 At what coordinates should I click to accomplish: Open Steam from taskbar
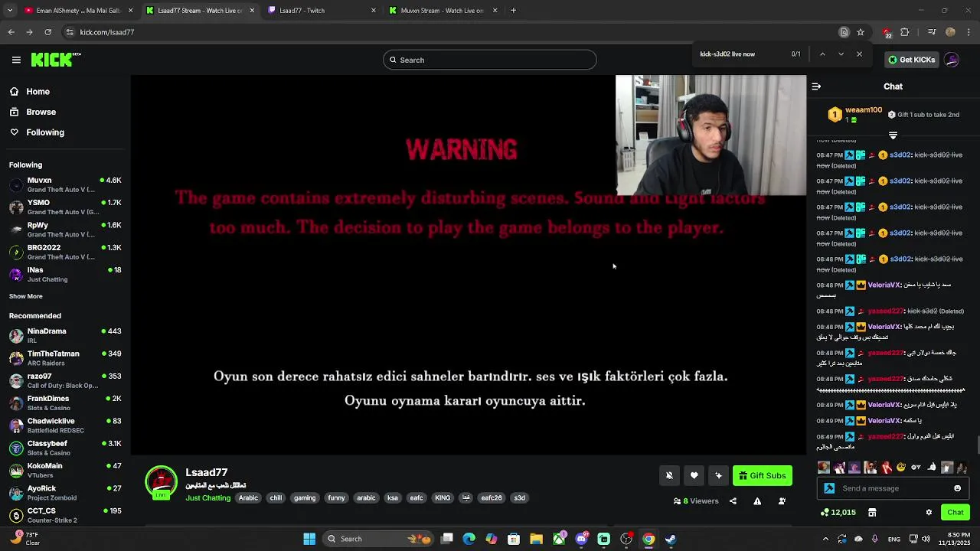[x=671, y=539]
